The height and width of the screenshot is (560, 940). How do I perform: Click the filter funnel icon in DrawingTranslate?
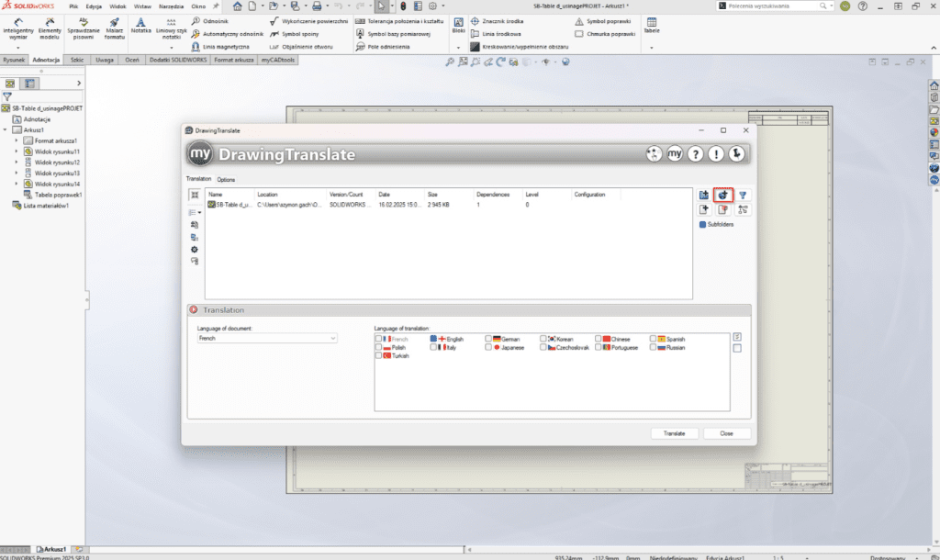click(x=743, y=195)
